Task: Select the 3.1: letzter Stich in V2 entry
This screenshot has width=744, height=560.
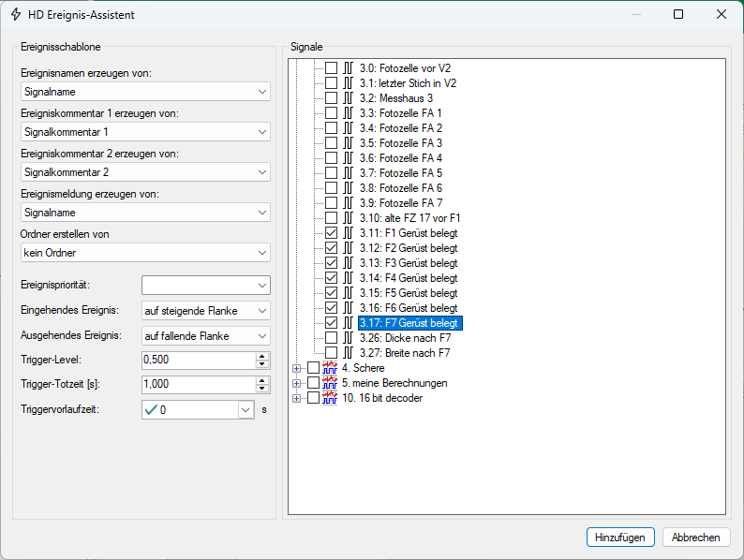Action: (408, 83)
